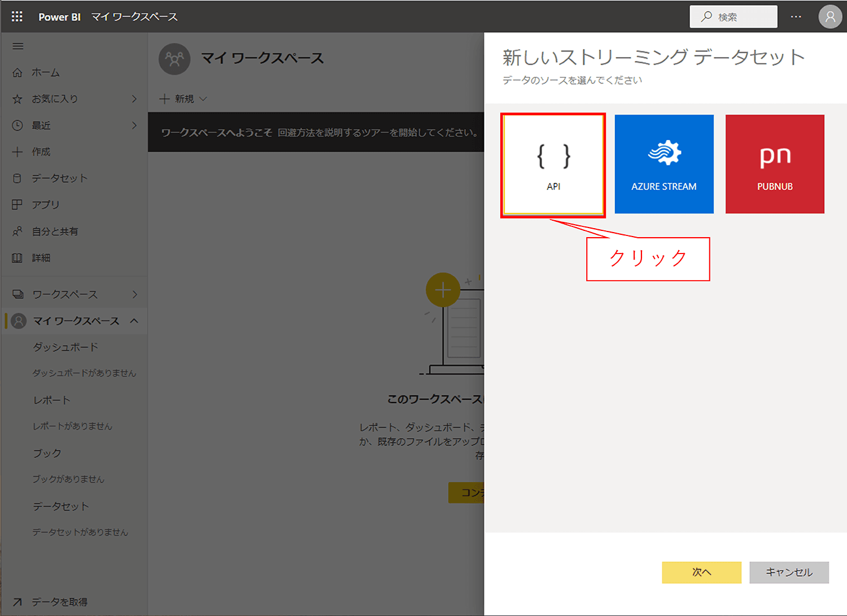Image resolution: width=847 pixels, height=616 pixels.
Task: Click the yellow plus circle illustration
Action: pos(443,290)
